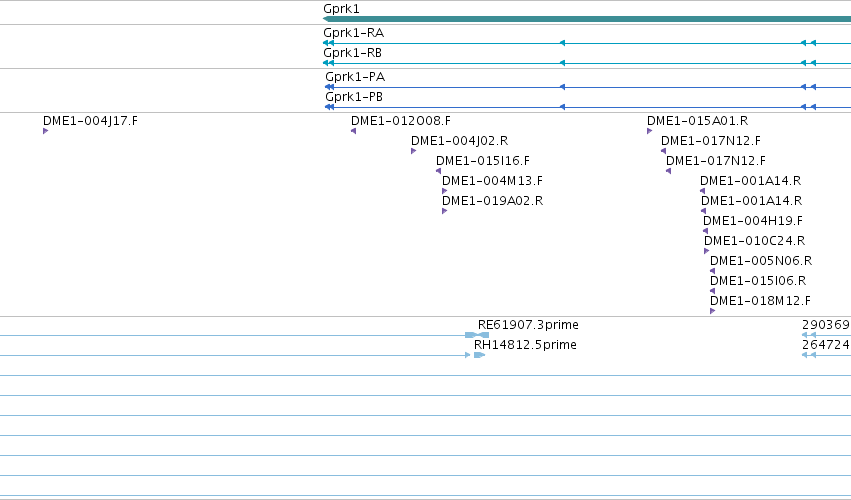Click the arrowhead marker under DME1-010C24.R

707,251
